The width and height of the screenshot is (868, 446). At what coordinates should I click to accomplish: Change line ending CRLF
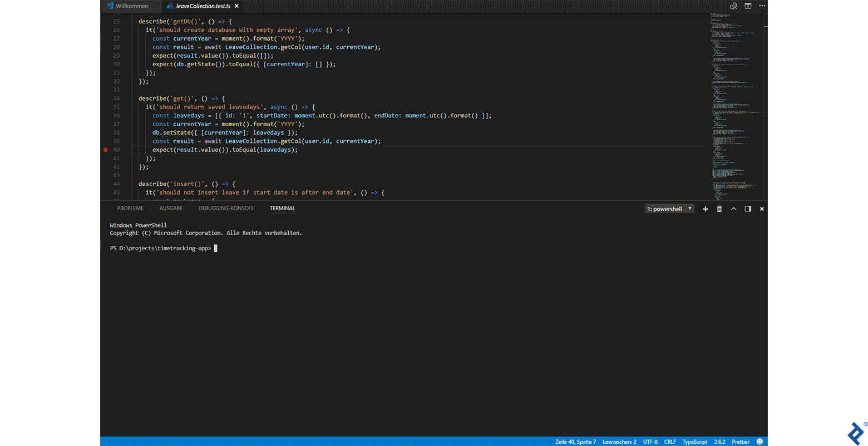[670, 442]
